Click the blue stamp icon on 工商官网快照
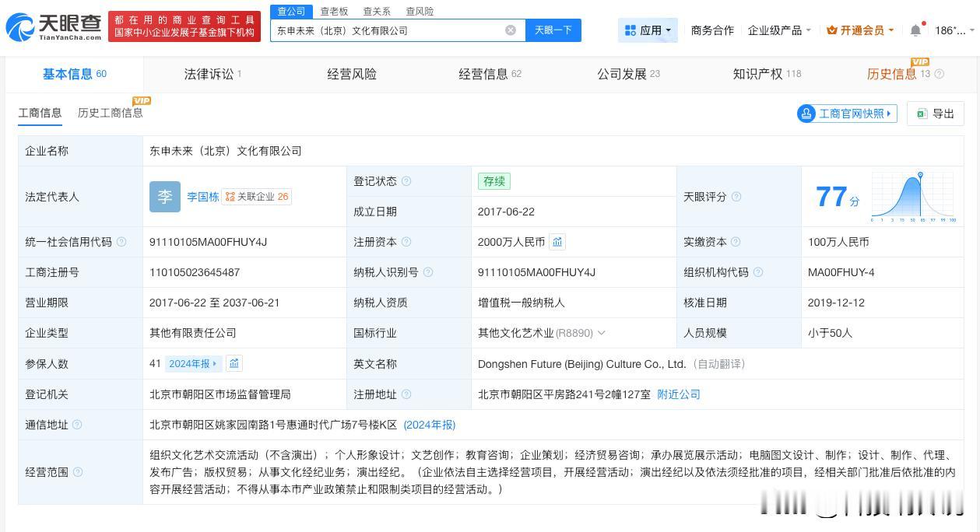The image size is (980, 532). (806, 114)
